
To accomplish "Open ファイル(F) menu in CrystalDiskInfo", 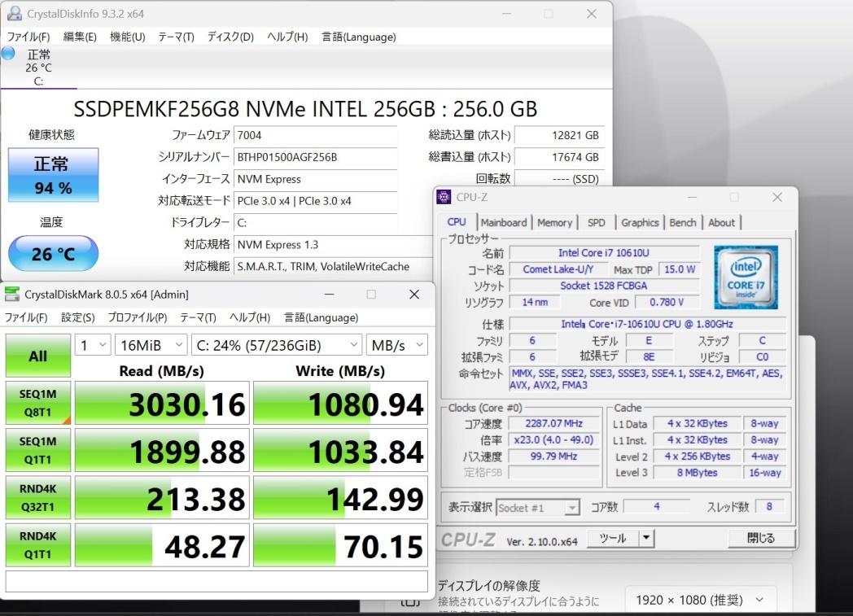I will click(28, 37).
